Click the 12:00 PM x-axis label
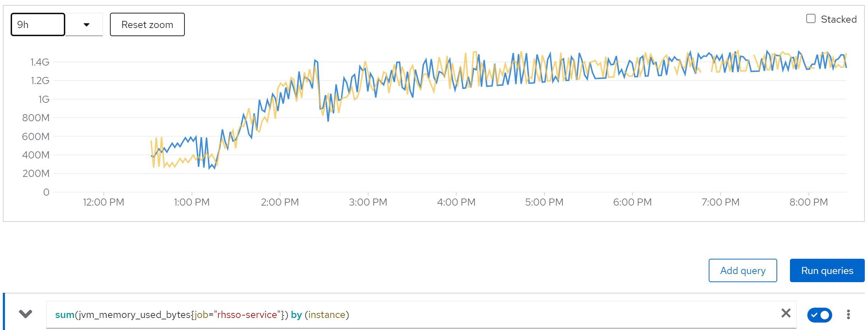The image size is (868, 330). point(104,202)
